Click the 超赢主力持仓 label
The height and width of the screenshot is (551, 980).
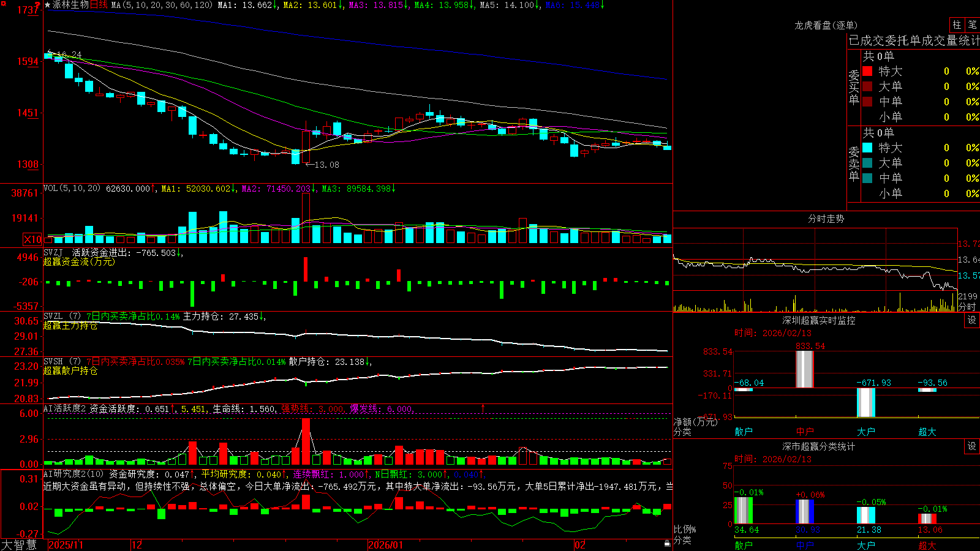pos(70,326)
